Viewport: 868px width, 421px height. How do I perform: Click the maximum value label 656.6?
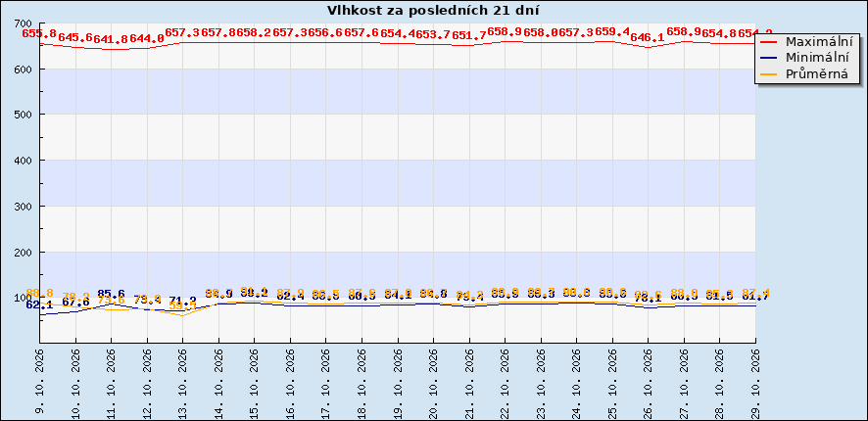click(x=326, y=32)
